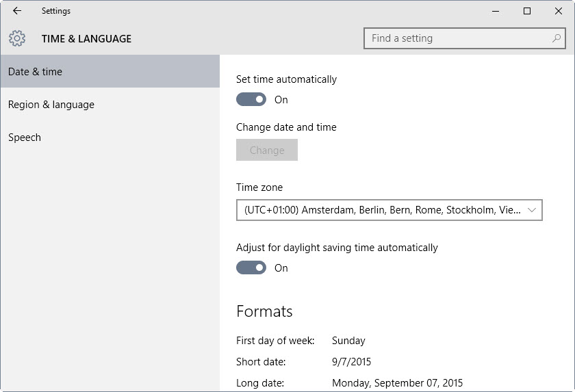Screen dimensions: 575x392
Task: Toggle daylight saving time adjustment switch
Action: pos(251,267)
